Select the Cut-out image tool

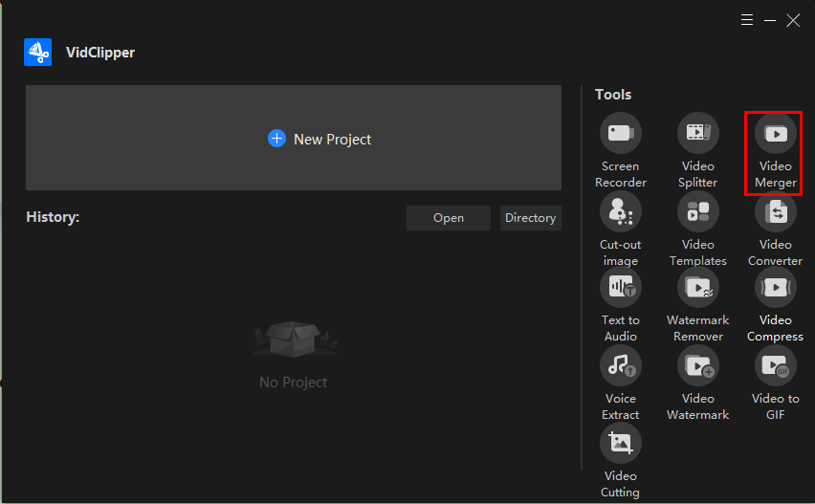click(620, 211)
